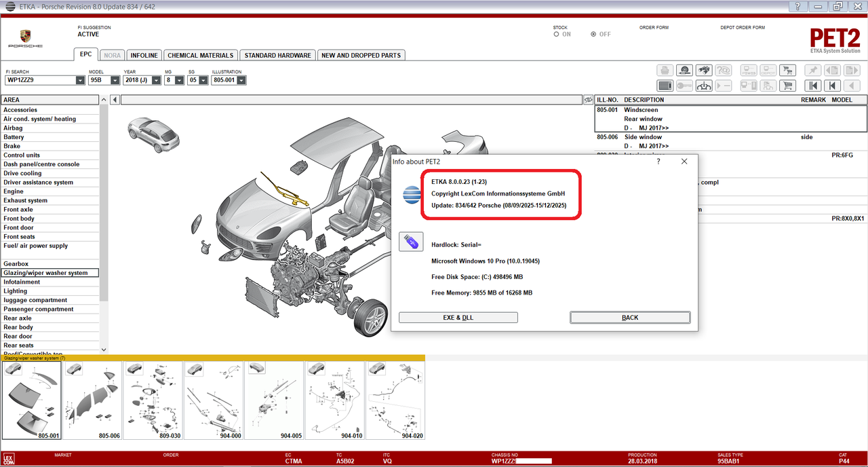The height and width of the screenshot is (467, 868).
Task: Switch to the EPC tab
Action: pyautogui.click(x=85, y=55)
